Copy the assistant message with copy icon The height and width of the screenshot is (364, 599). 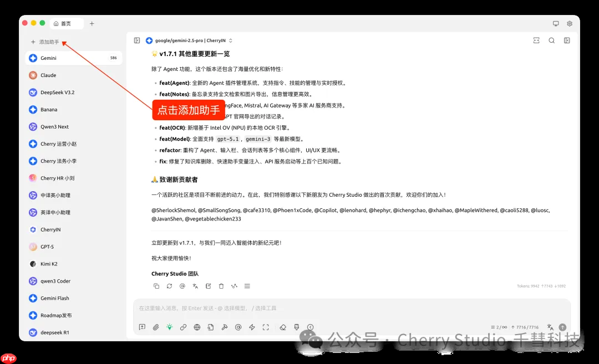156,286
